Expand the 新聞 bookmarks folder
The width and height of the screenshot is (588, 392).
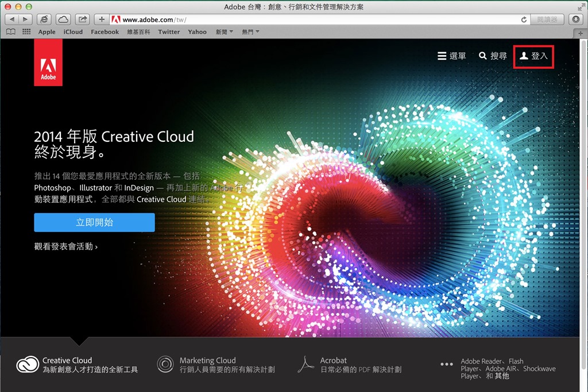coord(225,32)
